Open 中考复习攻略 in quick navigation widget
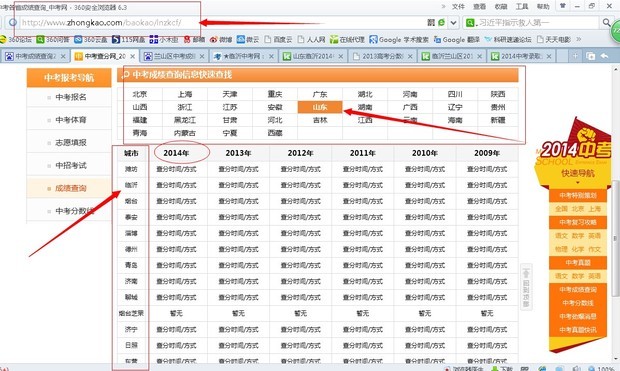Image resolution: width=620 pixels, height=371 pixels. point(578,223)
